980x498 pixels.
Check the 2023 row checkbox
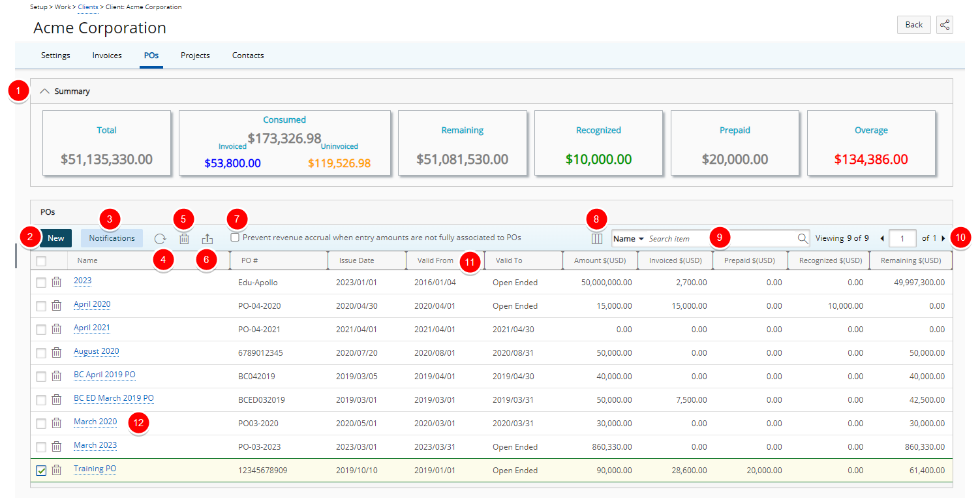pyautogui.click(x=41, y=283)
